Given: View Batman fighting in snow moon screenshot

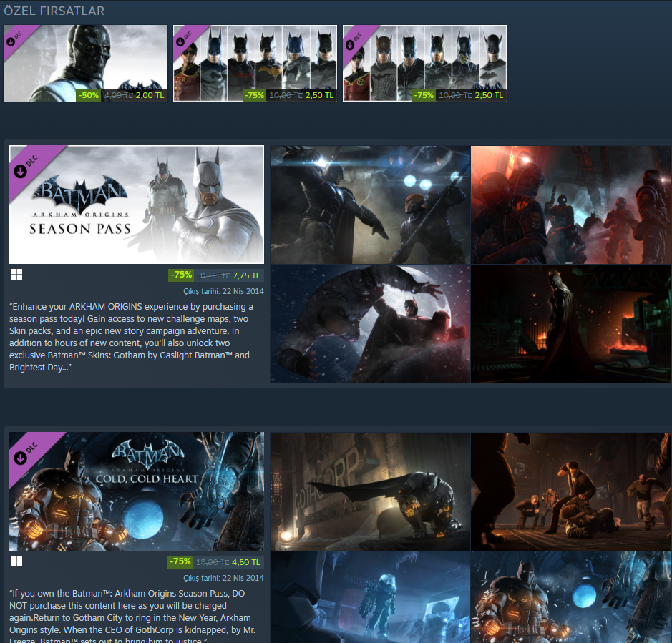Looking at the screenshot, I should 370,323.
